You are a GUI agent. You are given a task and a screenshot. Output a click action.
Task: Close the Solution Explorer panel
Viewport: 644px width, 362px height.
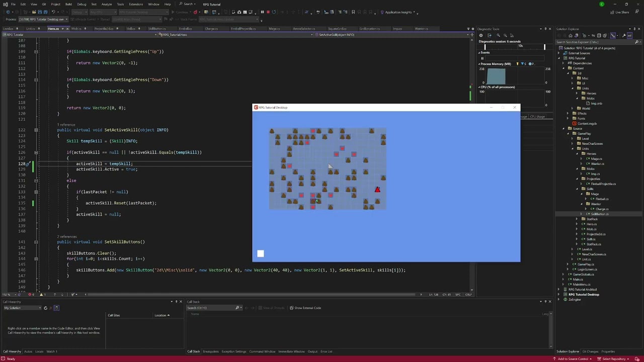(639, 29)
